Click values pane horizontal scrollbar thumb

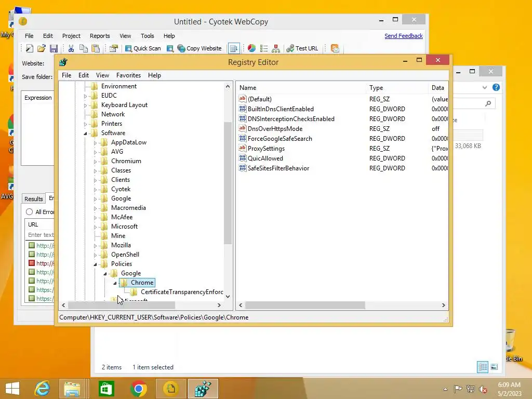[x=305, y=305]
